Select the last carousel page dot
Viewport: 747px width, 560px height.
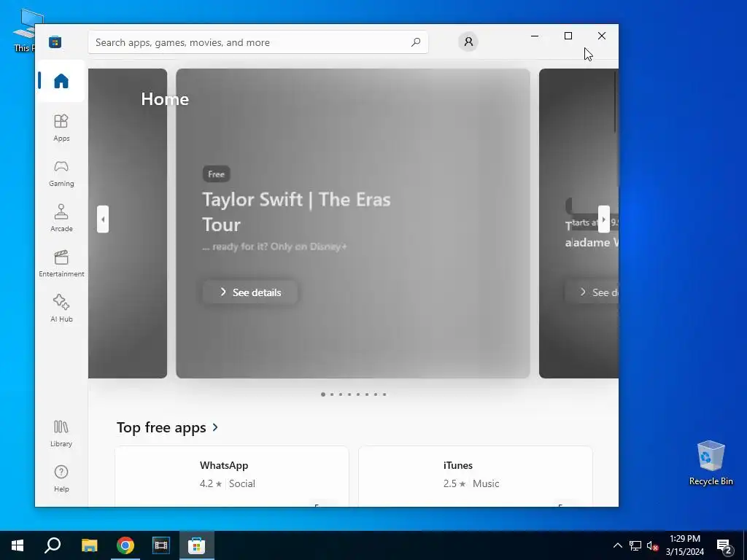pyautogui.click(x=384, y=394)
